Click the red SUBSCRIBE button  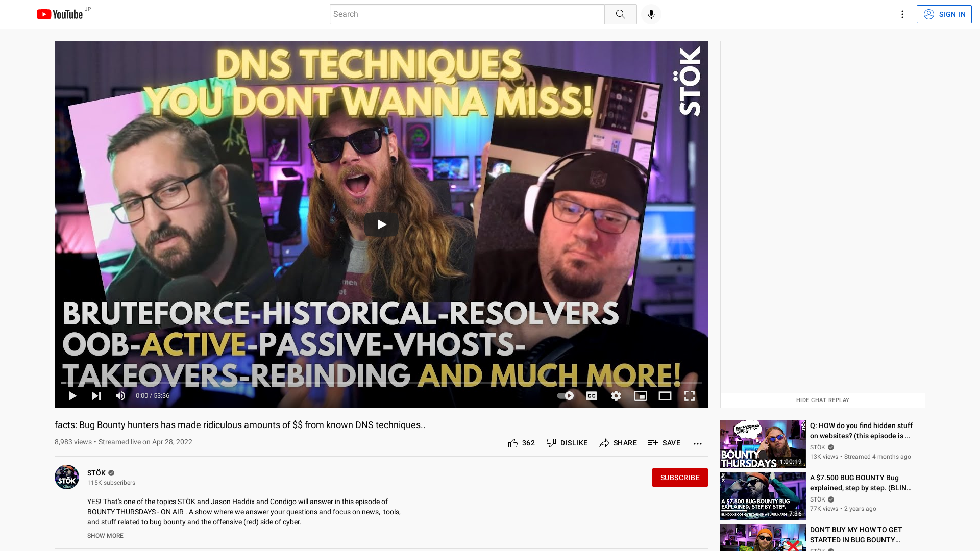tap(680, 478)
